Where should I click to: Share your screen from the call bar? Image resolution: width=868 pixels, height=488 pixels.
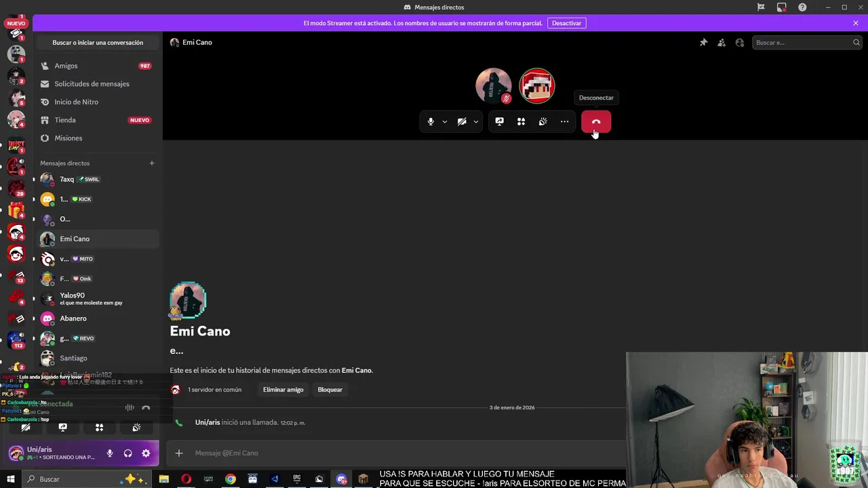[x=500, y=122]
